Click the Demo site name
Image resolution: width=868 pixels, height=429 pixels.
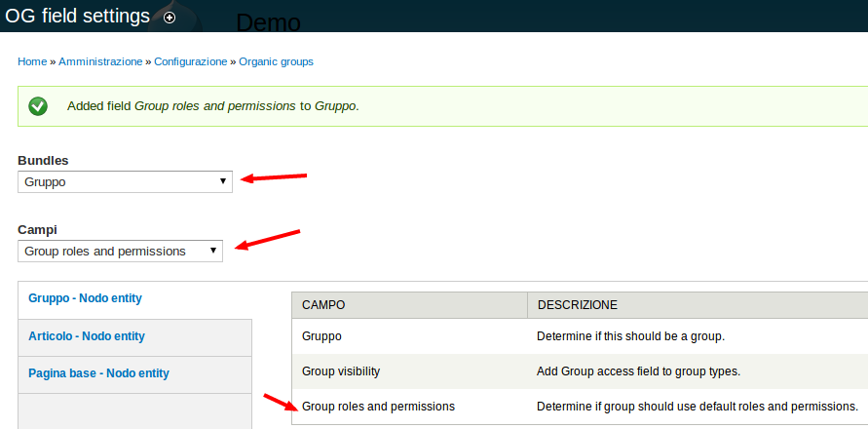(x=269, y=22)
